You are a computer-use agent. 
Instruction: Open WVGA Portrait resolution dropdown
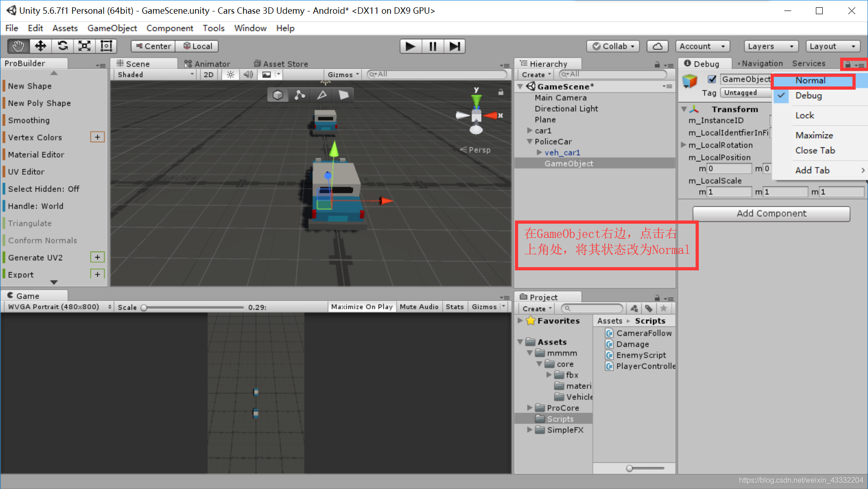pyautogui.click(x=59, y=307)
